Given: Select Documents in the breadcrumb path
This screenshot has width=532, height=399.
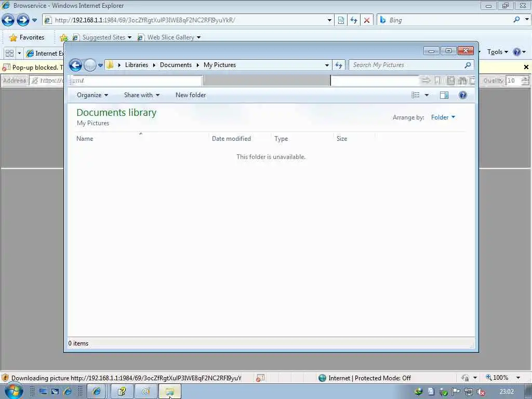Looking at the screenshot, I should pyautogui.click(x=176, y=65).
